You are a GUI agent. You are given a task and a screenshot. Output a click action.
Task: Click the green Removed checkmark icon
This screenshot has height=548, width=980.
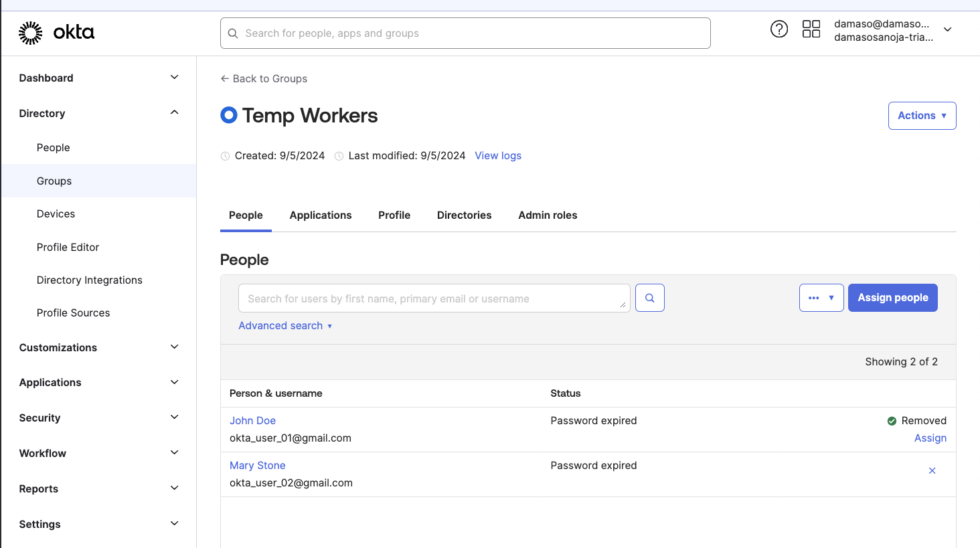[892, 420]
